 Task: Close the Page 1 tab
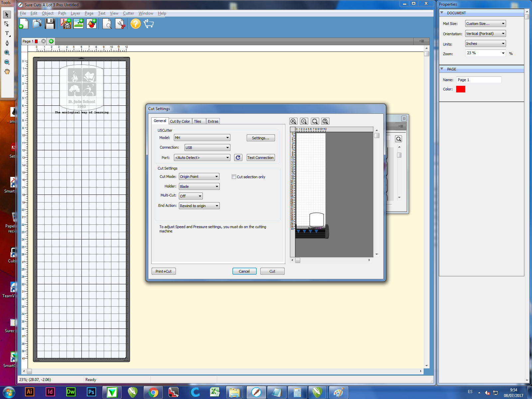pos(44,41)
